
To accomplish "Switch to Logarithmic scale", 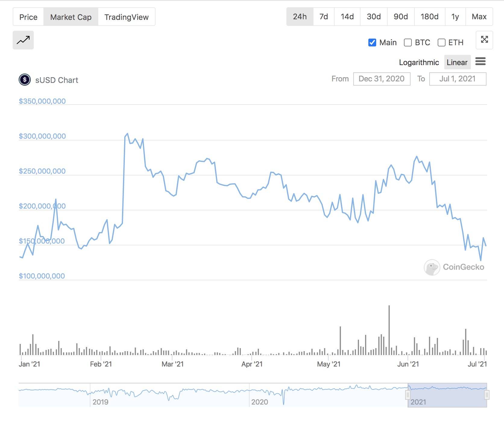I will point(419,62).
